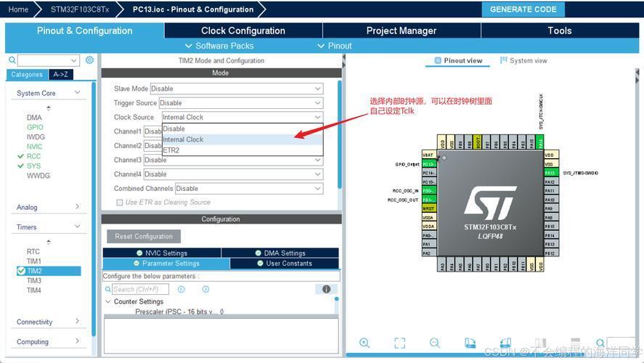Image resolution: width=644 pixels, height=363 pixels.
Task: Open the Slave Mode dropdown
Action: (x=237, y=89)
